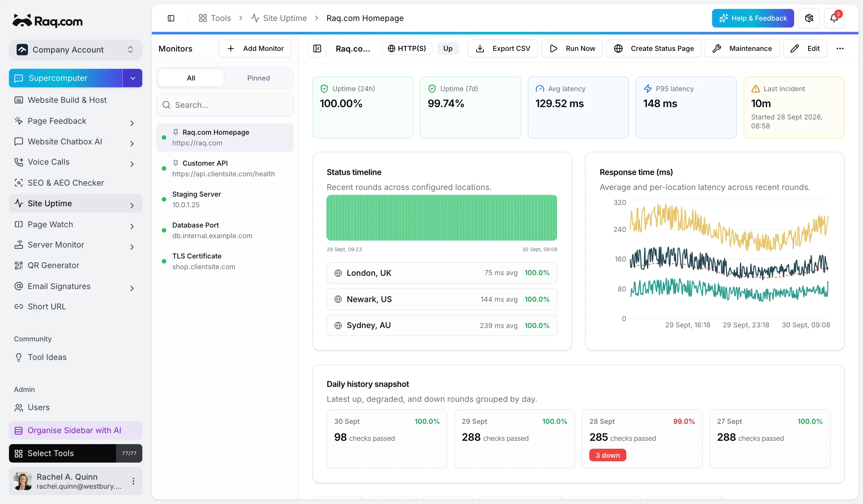863x504 pixels.
Task: Click the monitors Search field
Action: point(225,105)
